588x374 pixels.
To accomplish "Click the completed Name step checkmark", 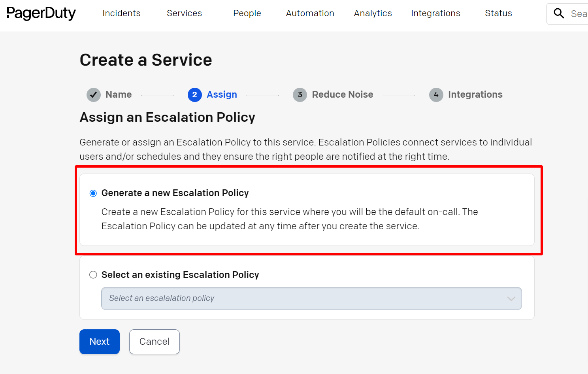I will [94, 94].
